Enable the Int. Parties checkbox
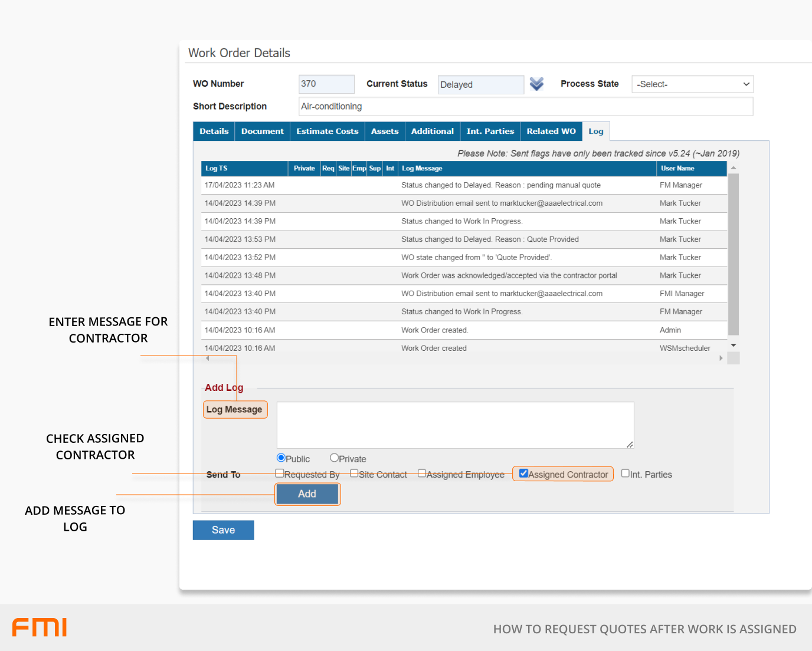This screenshot has height=651, width=812. pyautogui.click(x=626, y=474)
